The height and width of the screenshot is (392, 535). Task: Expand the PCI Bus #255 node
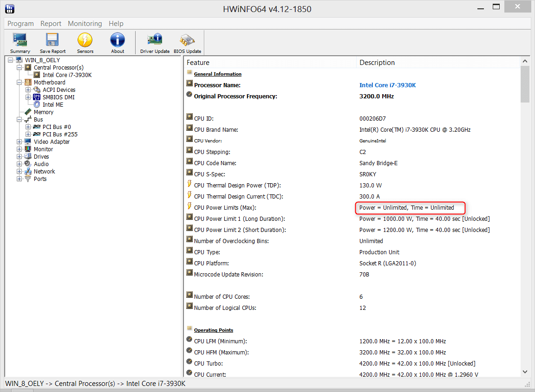tap(28, 135)
